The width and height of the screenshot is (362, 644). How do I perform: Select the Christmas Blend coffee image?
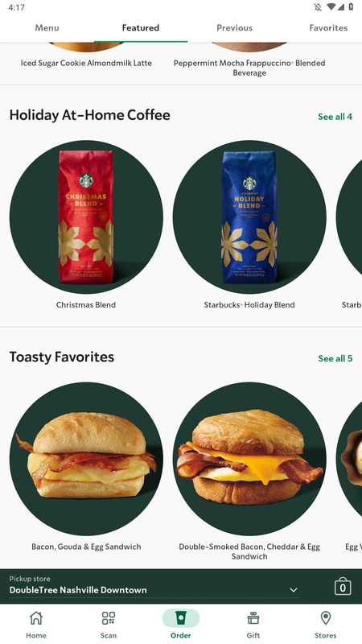click(86, 217)
